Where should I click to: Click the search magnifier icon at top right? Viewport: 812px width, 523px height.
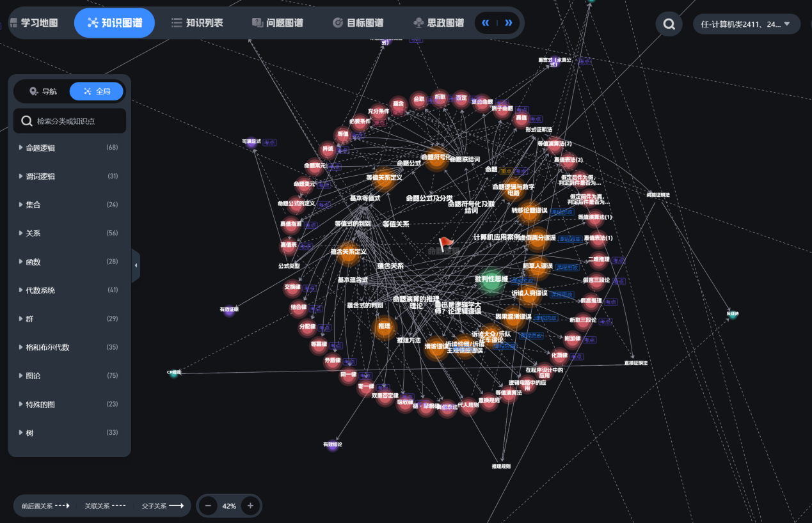669,24
